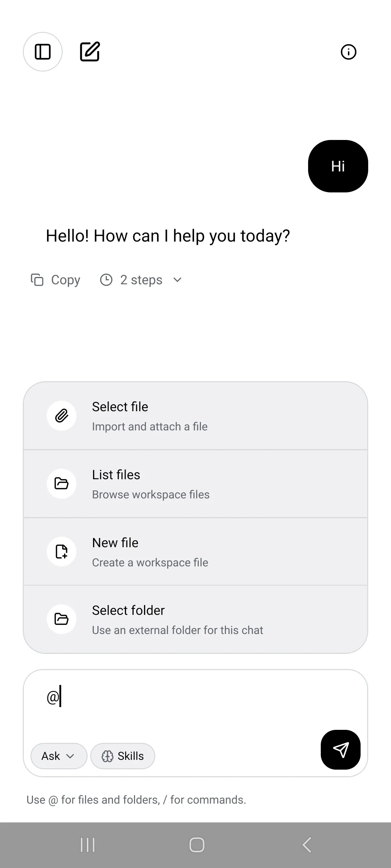Toggle the sidebar panel icon
391x868 pixels.
pos(43,52)
